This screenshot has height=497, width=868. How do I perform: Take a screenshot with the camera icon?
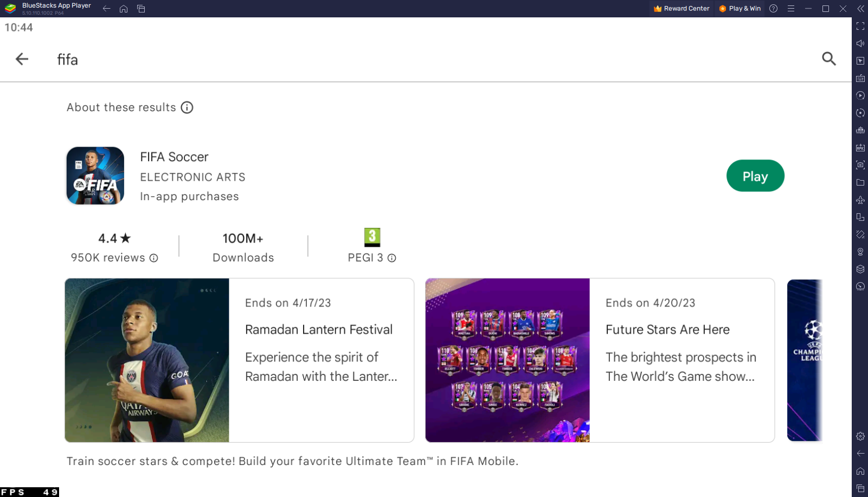[860, 165]
